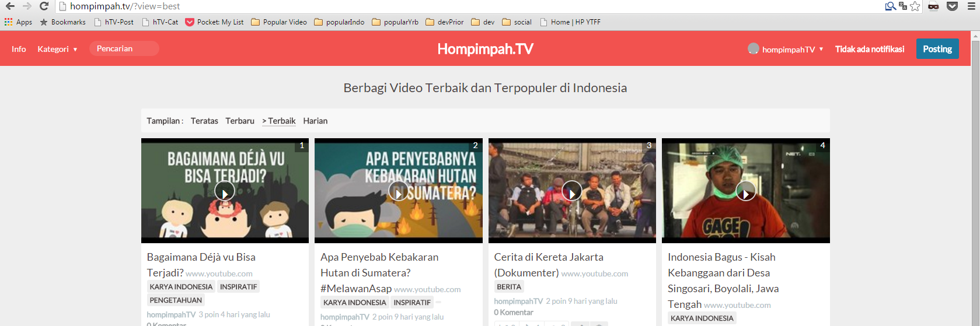Open the page search magnifier icon
The height and width of the screenshot is (326, 980).
pos(890,6)
